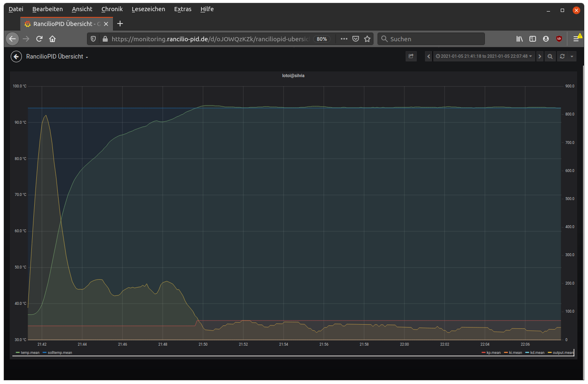Open the Hilfe menu

point(207,9)
